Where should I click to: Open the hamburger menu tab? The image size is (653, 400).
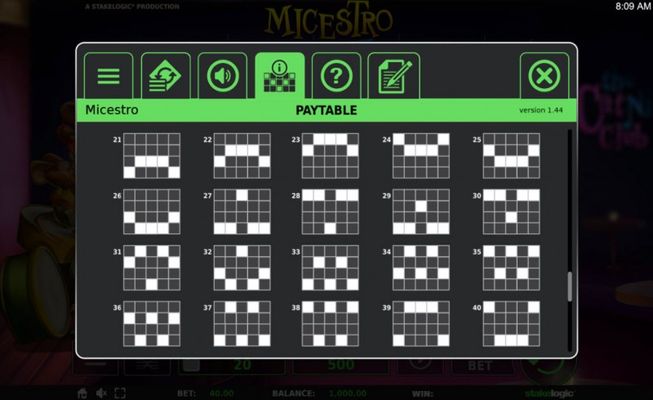(109, 76)
